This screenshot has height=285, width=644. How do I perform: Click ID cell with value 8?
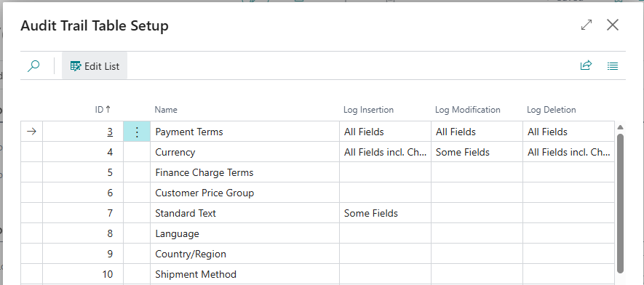click(x=83, y=233)
